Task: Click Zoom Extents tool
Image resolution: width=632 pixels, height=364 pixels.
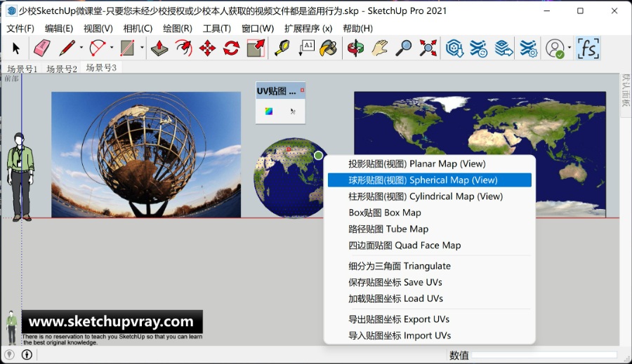Action: click(x=428, y=48)
